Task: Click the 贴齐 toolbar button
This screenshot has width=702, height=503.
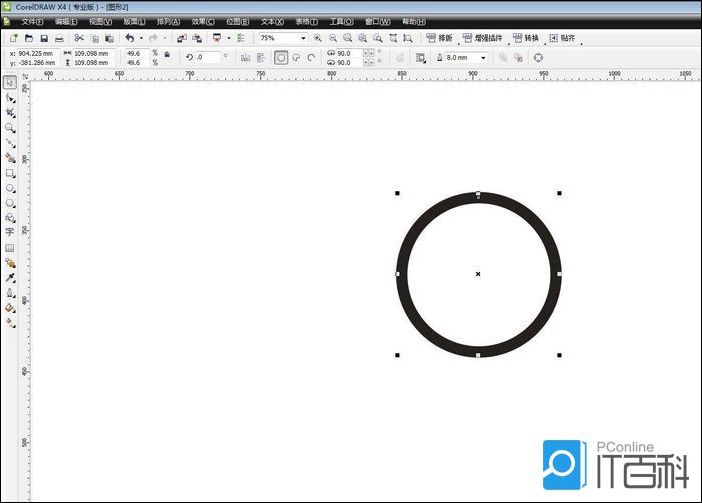Action: [x=562, y=38]
